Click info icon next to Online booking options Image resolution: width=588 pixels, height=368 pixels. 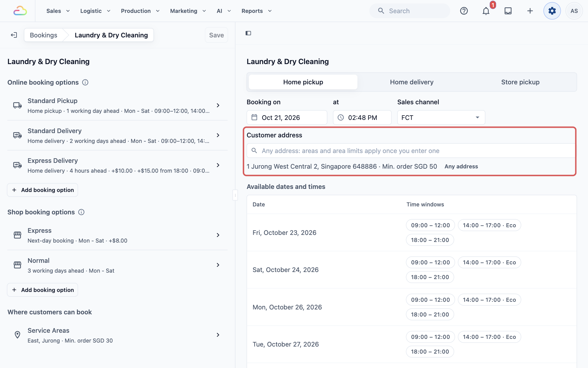coord(85,82)
